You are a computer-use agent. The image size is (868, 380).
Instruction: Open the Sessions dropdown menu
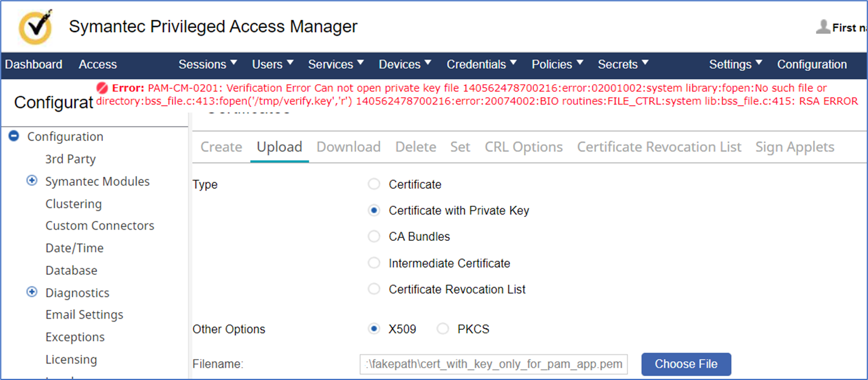(208, 64)
